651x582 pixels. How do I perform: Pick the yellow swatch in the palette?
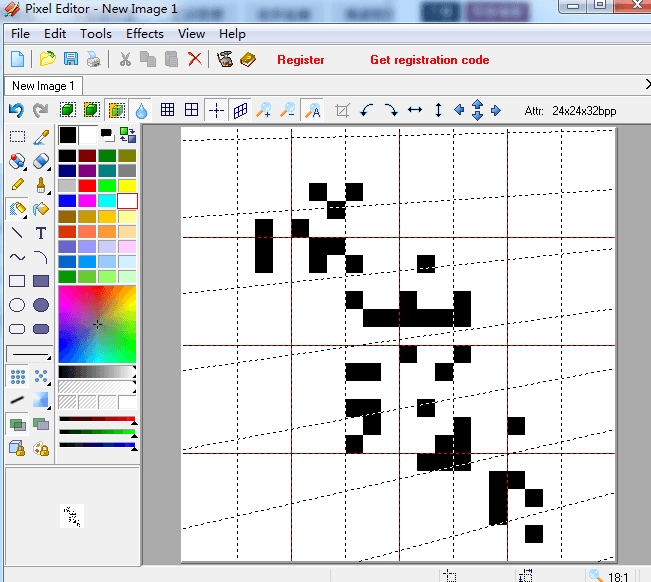coord(127,186)
